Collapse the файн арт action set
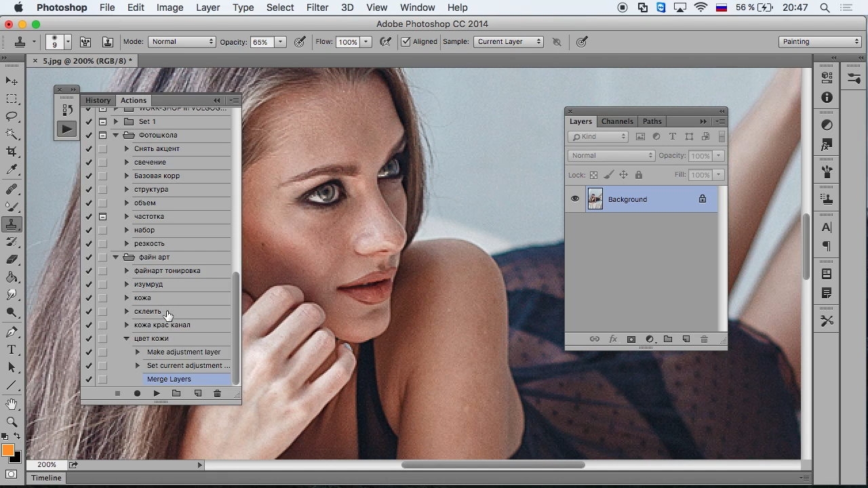The height and width of the screenshot is (488, 868). click(115, 257)
